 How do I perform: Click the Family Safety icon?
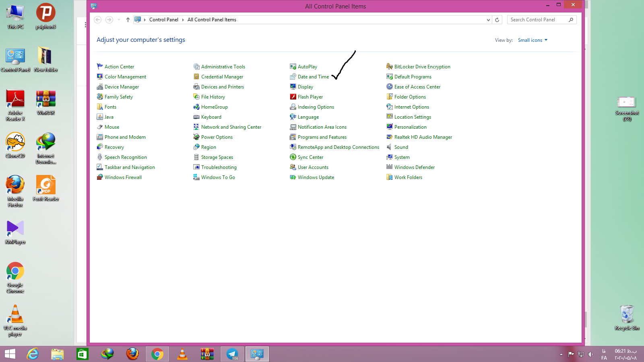[x=100, y=97]
